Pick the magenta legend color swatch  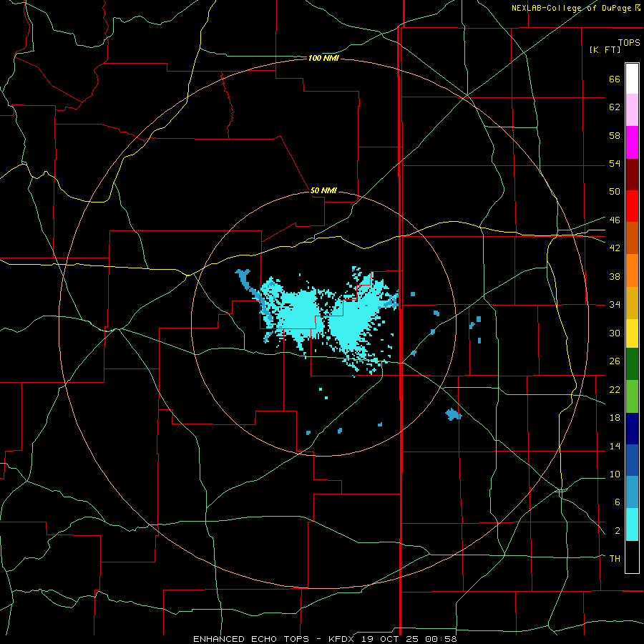click(x=632, y=142)
